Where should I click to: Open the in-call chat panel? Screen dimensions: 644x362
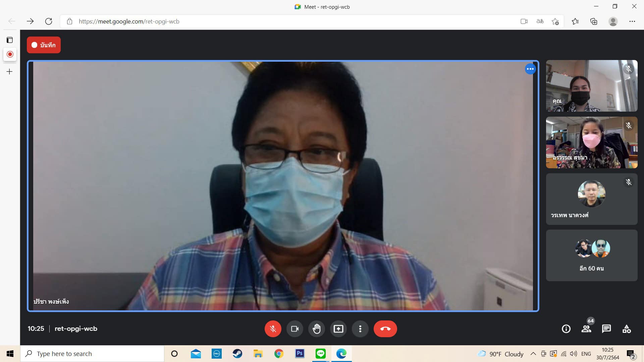click(606, 329)
